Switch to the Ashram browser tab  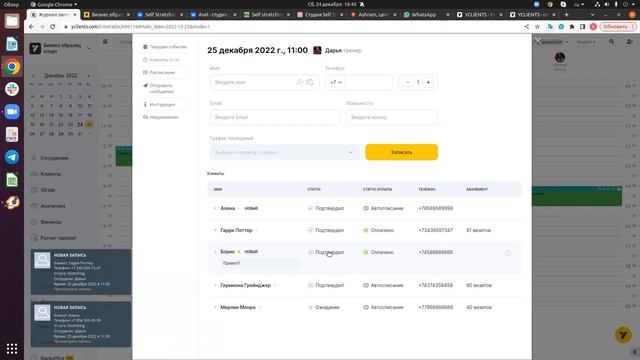click(x=373, y=14)
